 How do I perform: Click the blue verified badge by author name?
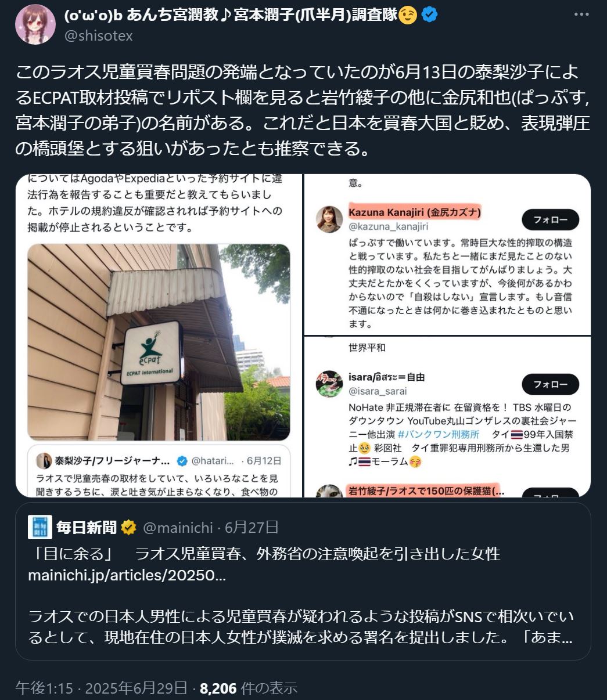[429, 15]
